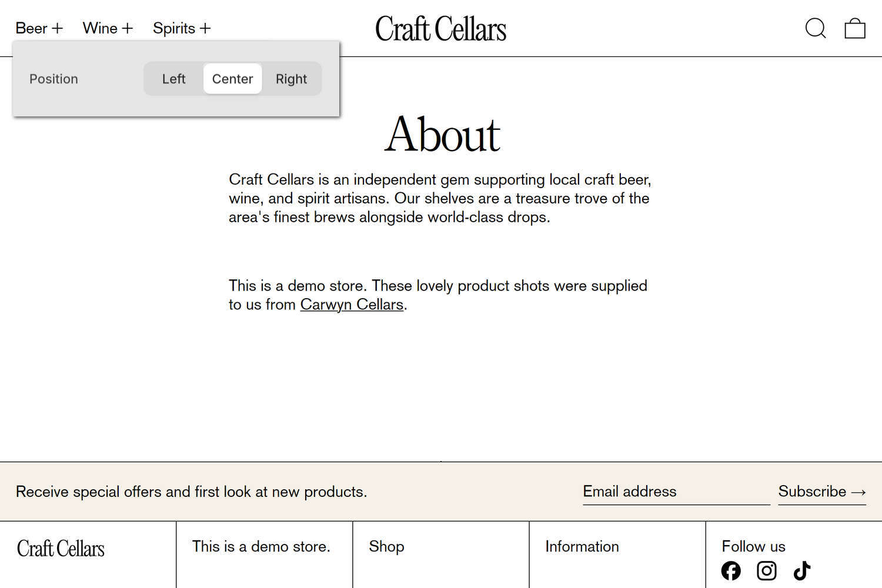
Task: Visit the Facebook page
Action: tap(731, 570)
